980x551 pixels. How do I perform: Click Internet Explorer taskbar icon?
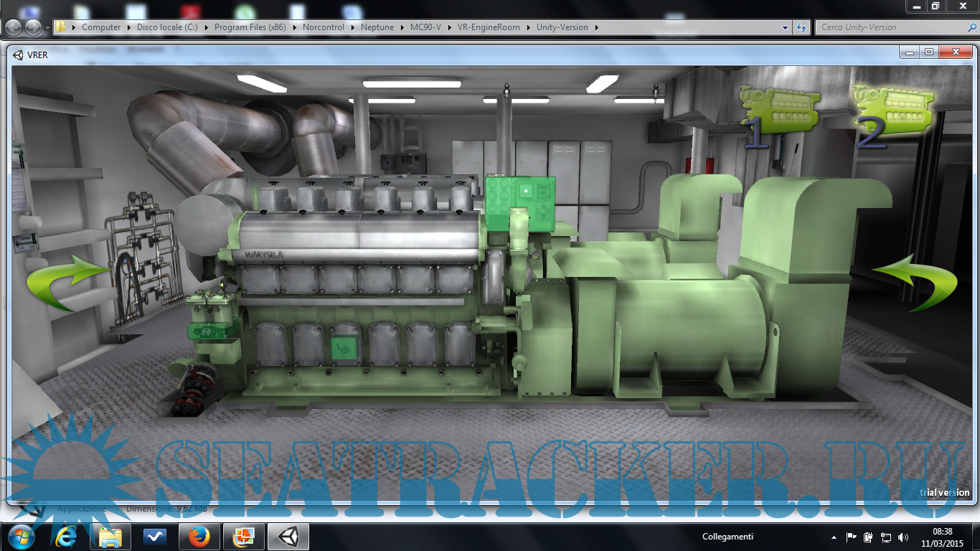[x=66, y=537]
